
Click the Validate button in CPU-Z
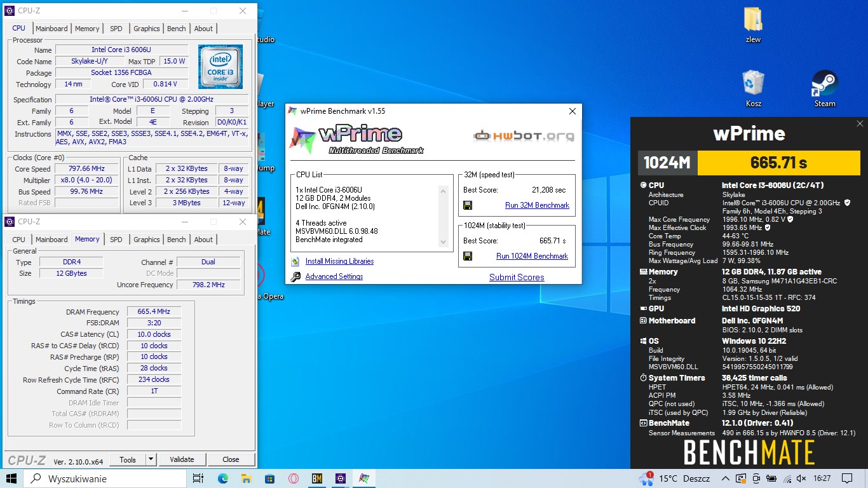182,459
